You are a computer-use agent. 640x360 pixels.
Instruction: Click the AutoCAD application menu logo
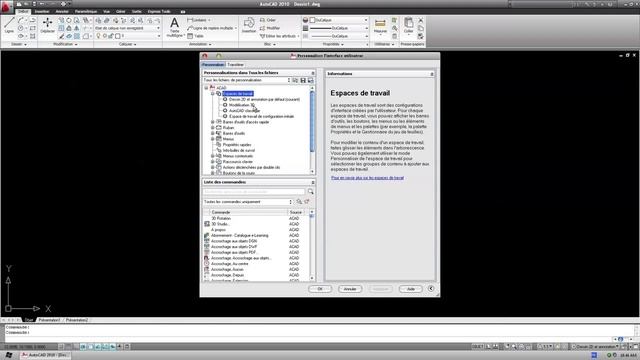click(x=7, y=7)
